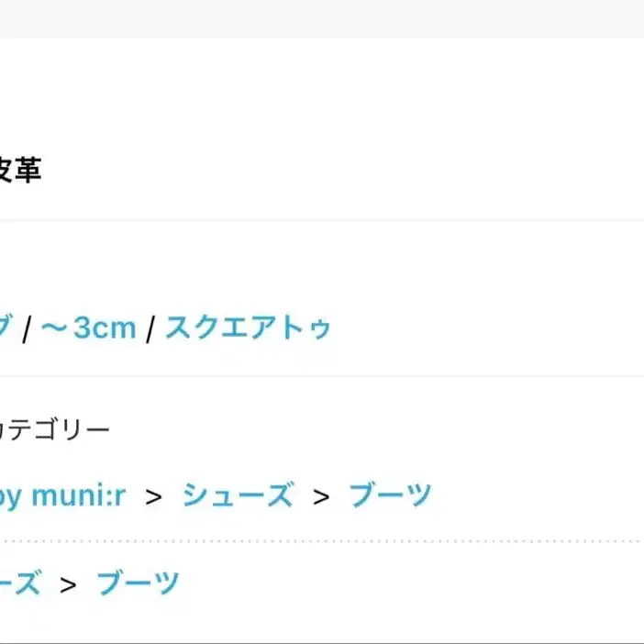Screen dimensions: 644x644
Task: Click the arrow between シューズ and ブーツ
Action: click(321, 497)
